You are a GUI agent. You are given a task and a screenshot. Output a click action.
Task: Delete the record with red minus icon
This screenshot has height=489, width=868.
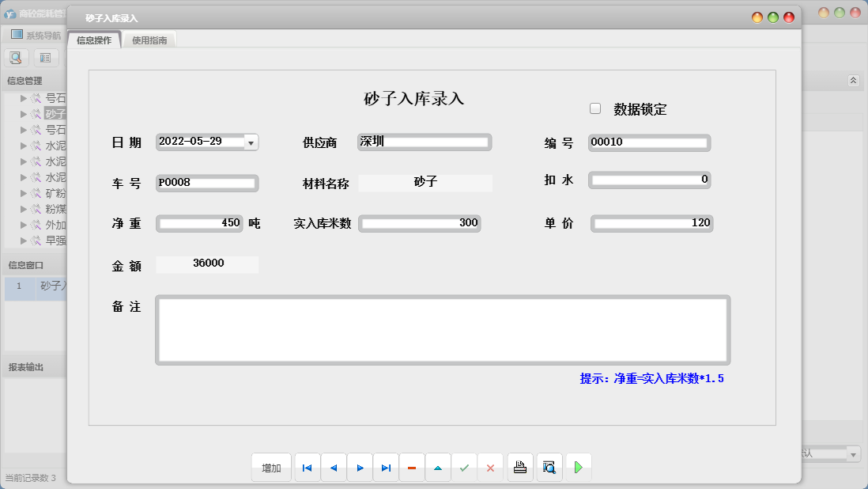(412, 467)
